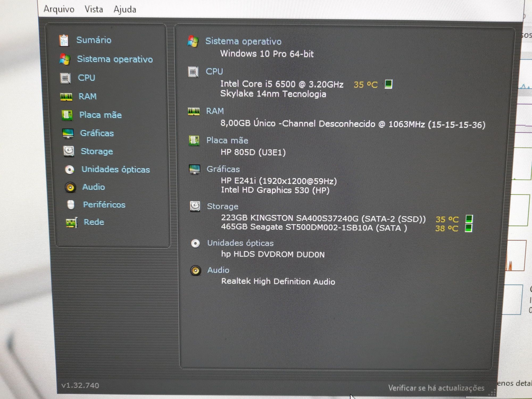Image resolution: width=532 pixels, height=399 pixels.
Task: Select Sistema operativo section in sidebar
Action: pos(115,59)
